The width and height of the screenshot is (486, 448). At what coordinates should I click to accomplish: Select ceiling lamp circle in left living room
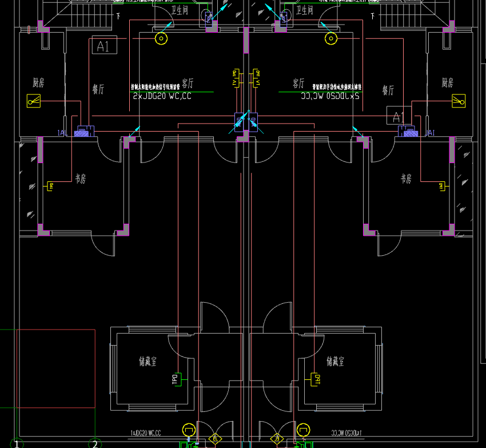pos(161,39)
